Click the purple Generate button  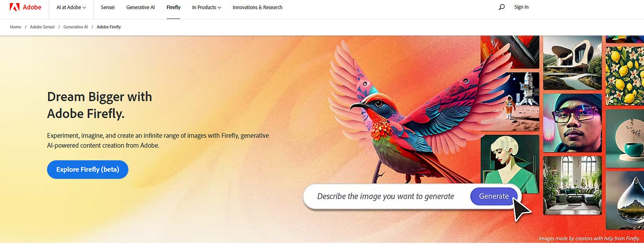tap(494, 196)
